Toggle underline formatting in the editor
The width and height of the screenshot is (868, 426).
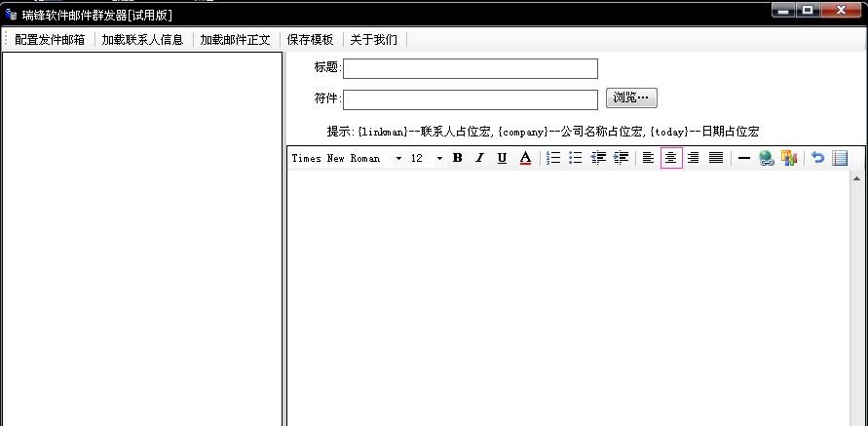502,158
